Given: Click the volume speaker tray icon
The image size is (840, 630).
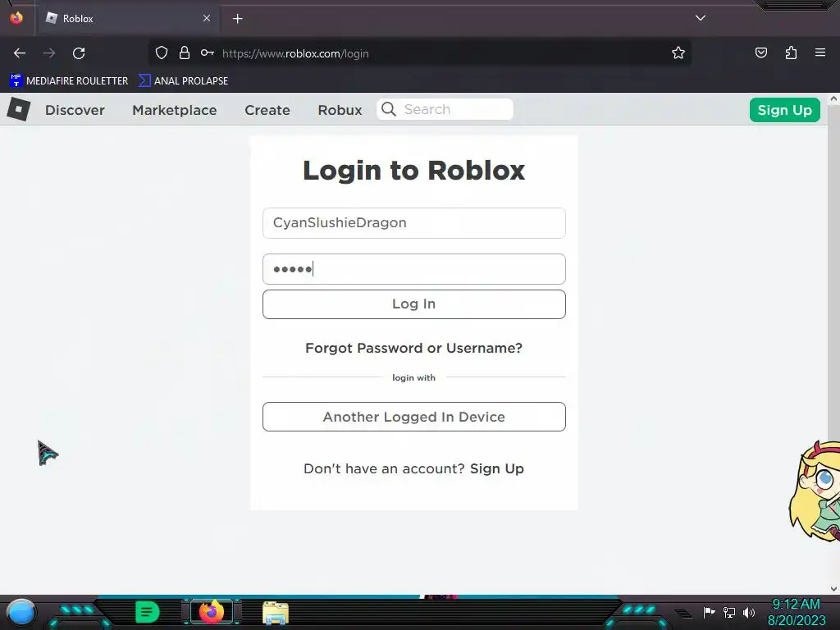Looking at the screenshot, I should tap(748, 612).
